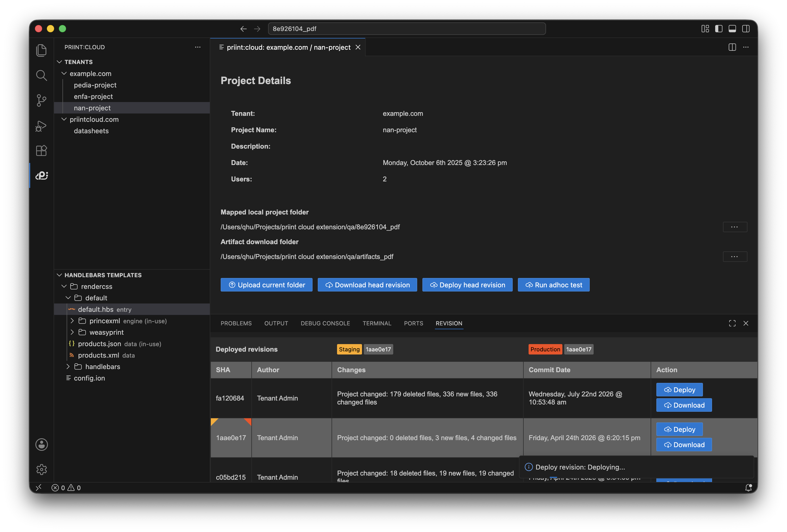
Task: Click the Customize Layout icon in title bar
Action: tap(705, 29)
